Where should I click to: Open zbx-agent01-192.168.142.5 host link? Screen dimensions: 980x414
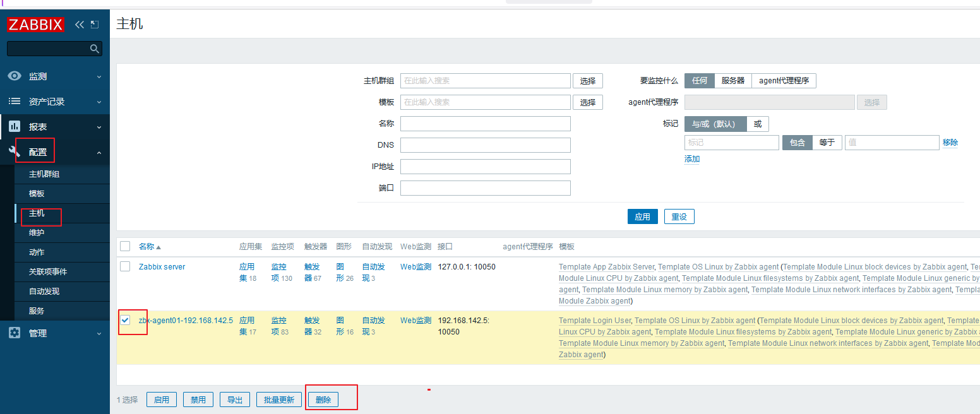(186, 321)
